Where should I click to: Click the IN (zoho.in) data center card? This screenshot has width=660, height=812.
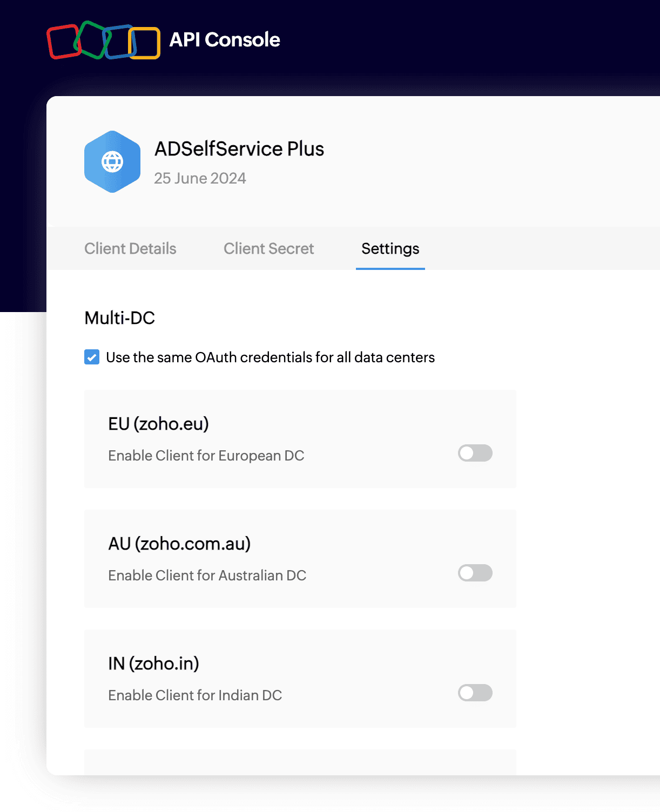click(300, 678)
